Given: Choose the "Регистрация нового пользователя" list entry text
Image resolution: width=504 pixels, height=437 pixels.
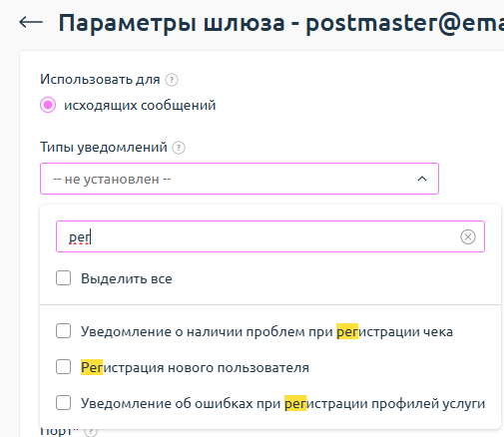Looking at the screenshot, I should click(x=195, y=367).
